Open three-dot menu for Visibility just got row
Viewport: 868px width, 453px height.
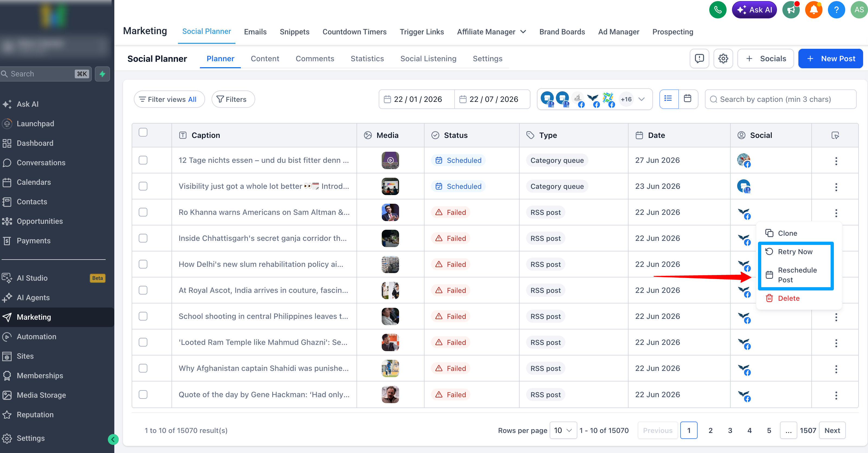pyautogui.click(x=836, y=187)
